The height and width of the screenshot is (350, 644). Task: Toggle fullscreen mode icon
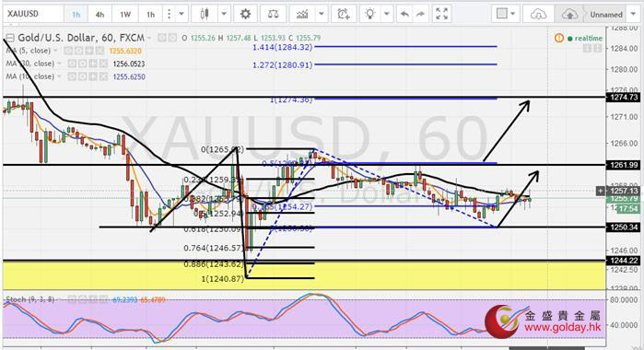(x=441, y=15)
